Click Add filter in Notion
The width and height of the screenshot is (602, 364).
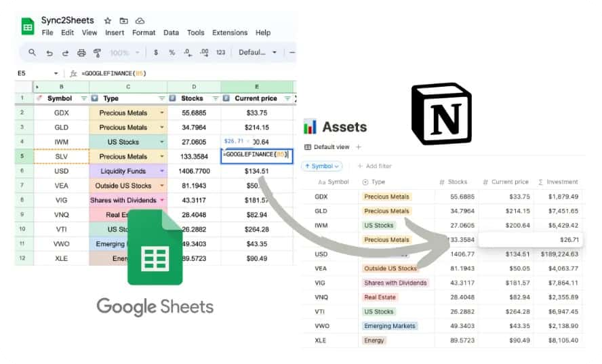point(374,166)
